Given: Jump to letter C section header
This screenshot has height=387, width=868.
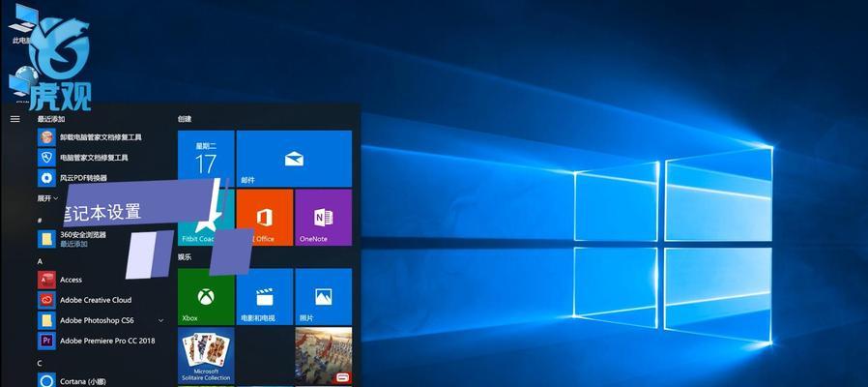Looking at the screenshot, I should tap(40, 363).
